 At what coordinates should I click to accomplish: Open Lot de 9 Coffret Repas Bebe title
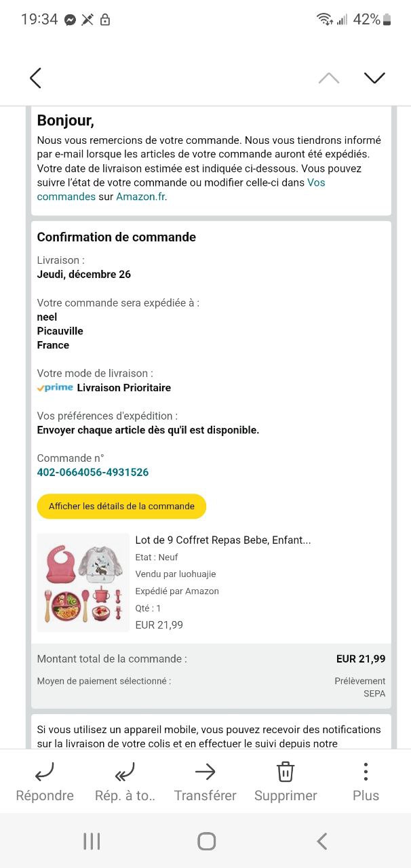223,540
